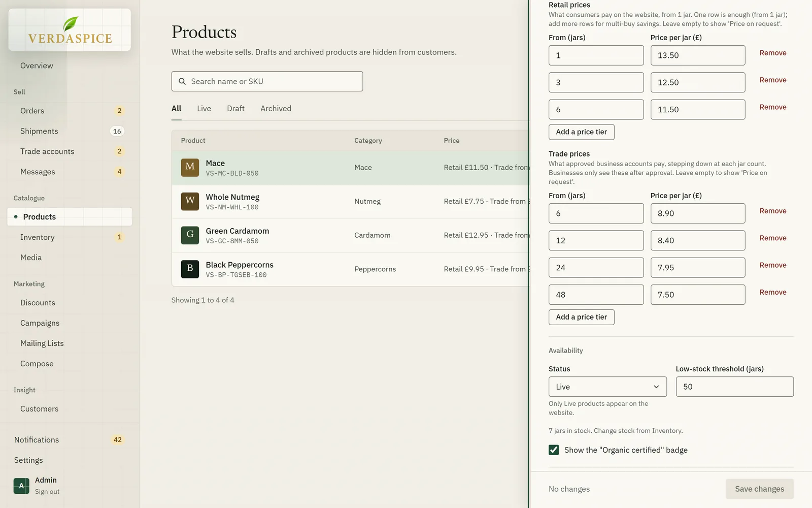Viewport: 812px width, 508px height.
Task: Remove the retail tier priced 12.50
Action: coord(773,80)
